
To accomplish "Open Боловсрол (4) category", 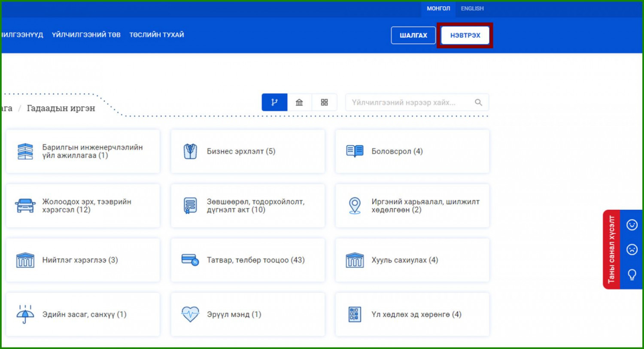I will pyautogui.click(x=412, y=151).
